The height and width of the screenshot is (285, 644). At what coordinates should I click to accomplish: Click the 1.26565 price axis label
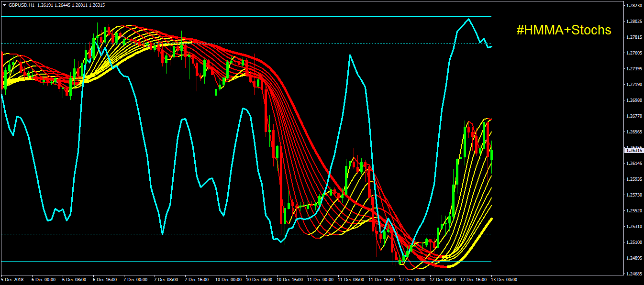[634, 132]
